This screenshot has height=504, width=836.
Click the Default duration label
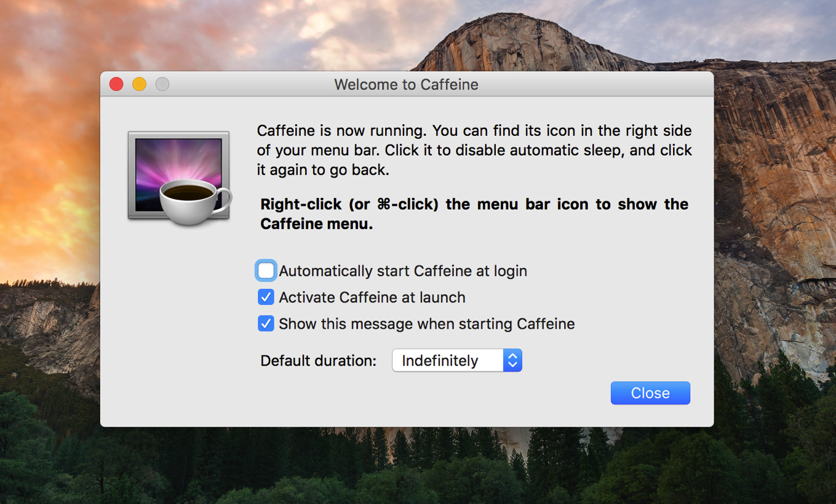coord(318,361)
